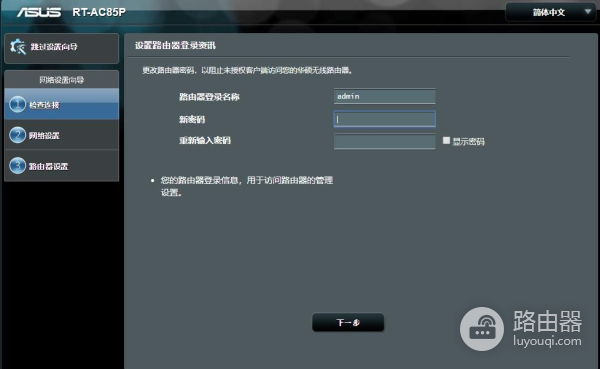
Task: Click the 设置路由器登录资讯 page title
Action: [175, 46]
